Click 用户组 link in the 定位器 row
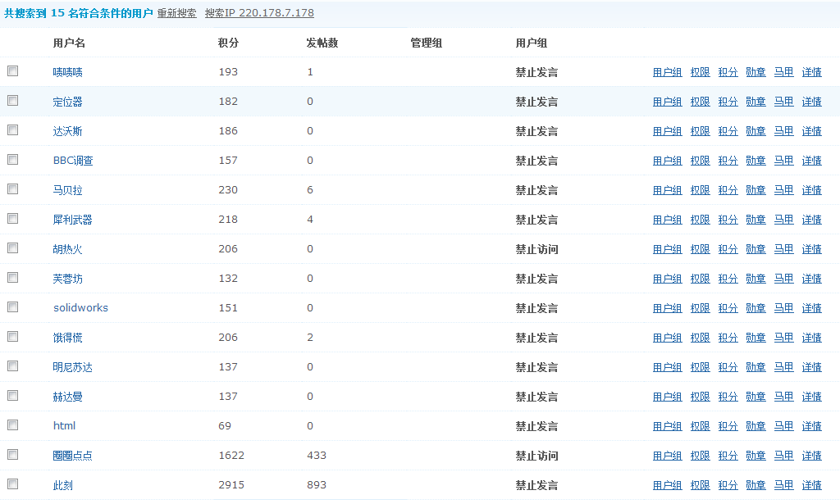 (667, 102)
